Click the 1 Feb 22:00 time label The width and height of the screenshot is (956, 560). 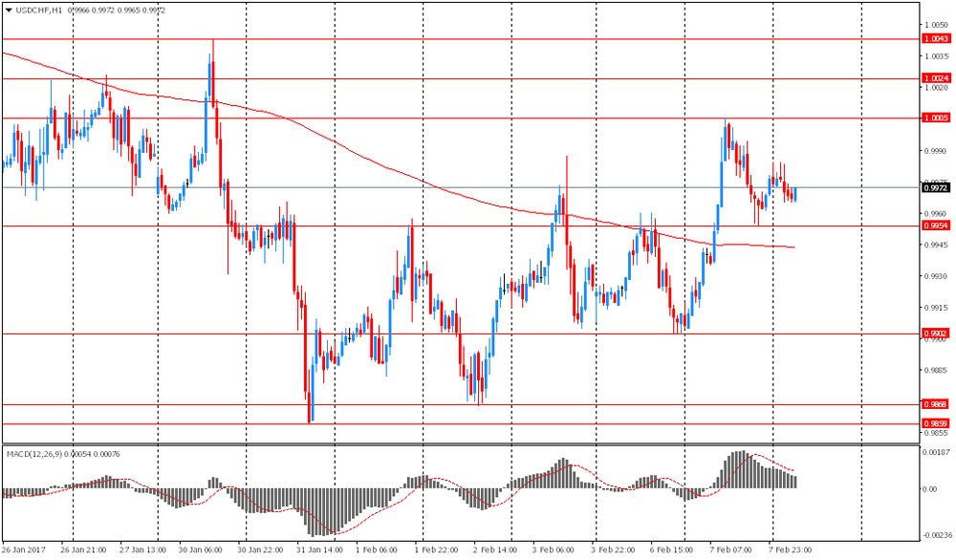pyautogui.click(x=436, y=549)
